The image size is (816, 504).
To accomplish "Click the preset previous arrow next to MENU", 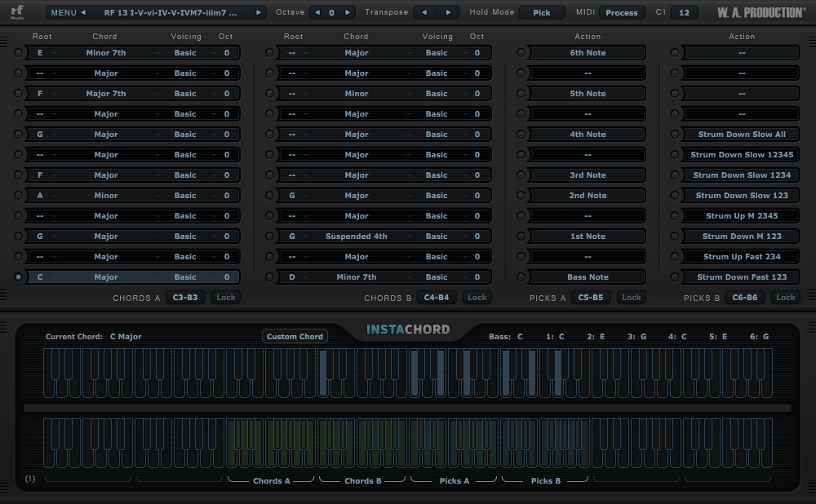I will [83, 12].
